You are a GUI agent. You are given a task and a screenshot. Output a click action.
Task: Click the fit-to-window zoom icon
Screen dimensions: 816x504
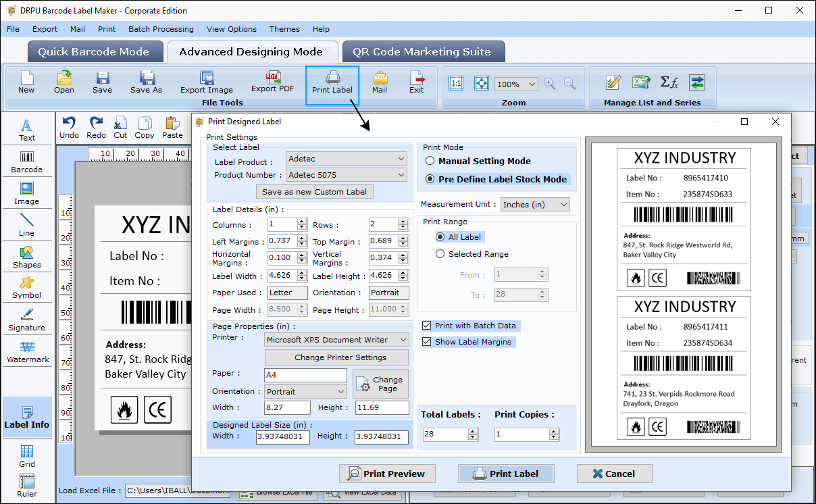(481, 83)
